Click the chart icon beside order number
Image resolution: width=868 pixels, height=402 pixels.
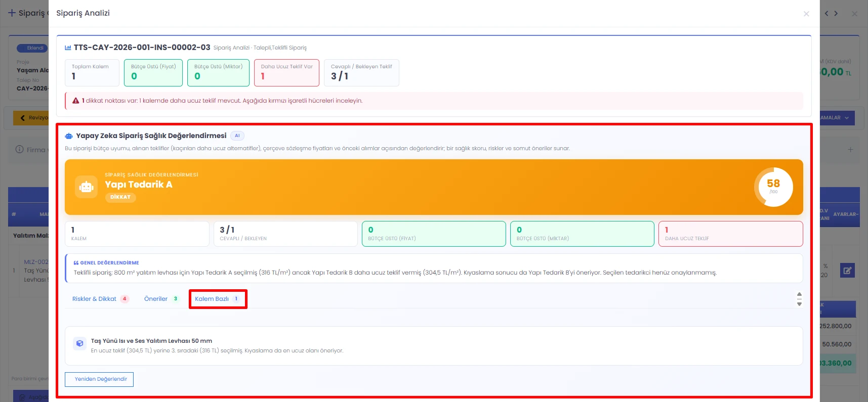click(68, 48)
